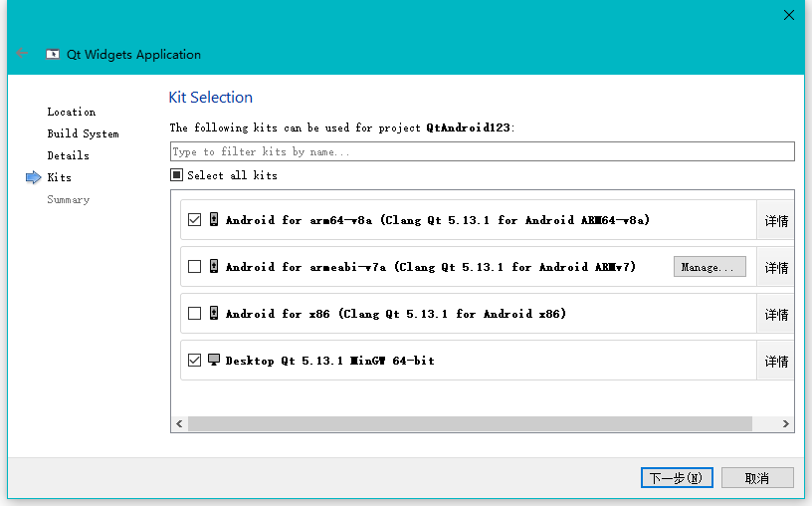
Task: Click the Android for arm64-v8a kit label
Action: pyautogui.click(x=438, y=220)
